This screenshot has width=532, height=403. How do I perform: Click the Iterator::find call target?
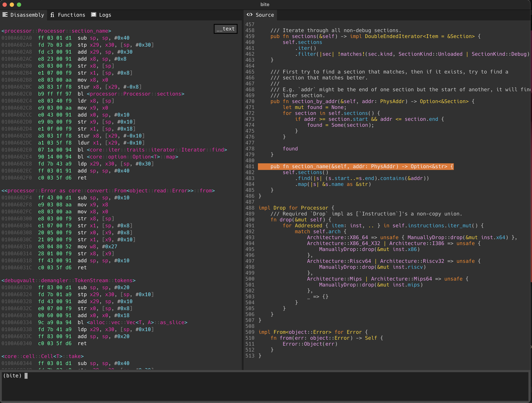(157, 150)
